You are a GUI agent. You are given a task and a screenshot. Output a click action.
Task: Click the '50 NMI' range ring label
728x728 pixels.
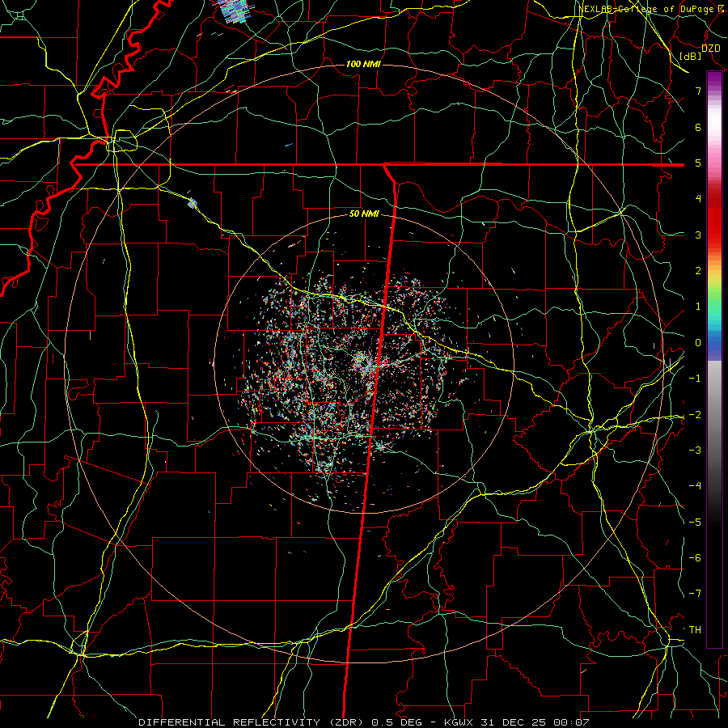tap(364, 214)
